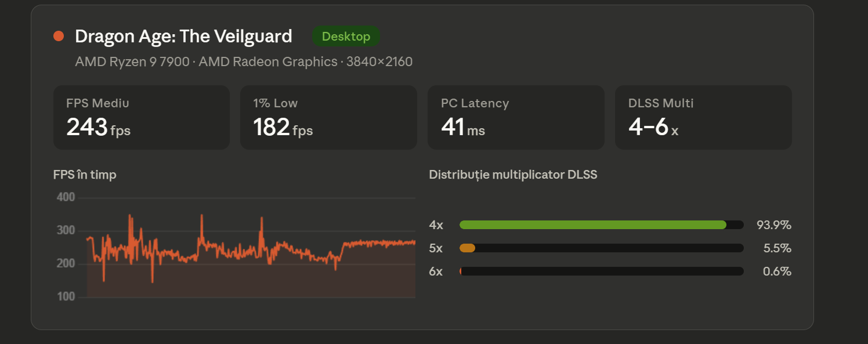The width and height of the screenshot is (868, 344).
Task: Click the PC Latency stat card
Action: [x=516, y=117]
